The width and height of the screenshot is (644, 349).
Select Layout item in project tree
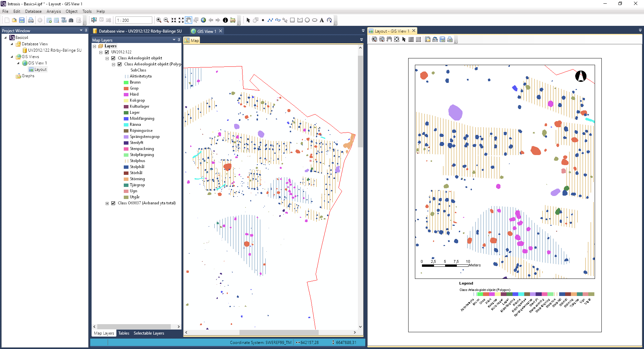pyautogui.click(x=40, y=69)
